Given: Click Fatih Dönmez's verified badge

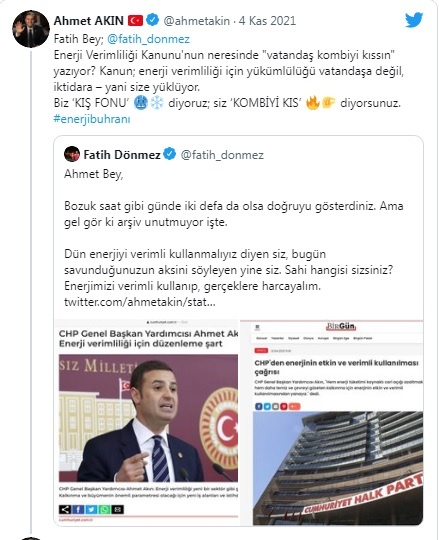Looking at the screenshot, I should [169, 154].
